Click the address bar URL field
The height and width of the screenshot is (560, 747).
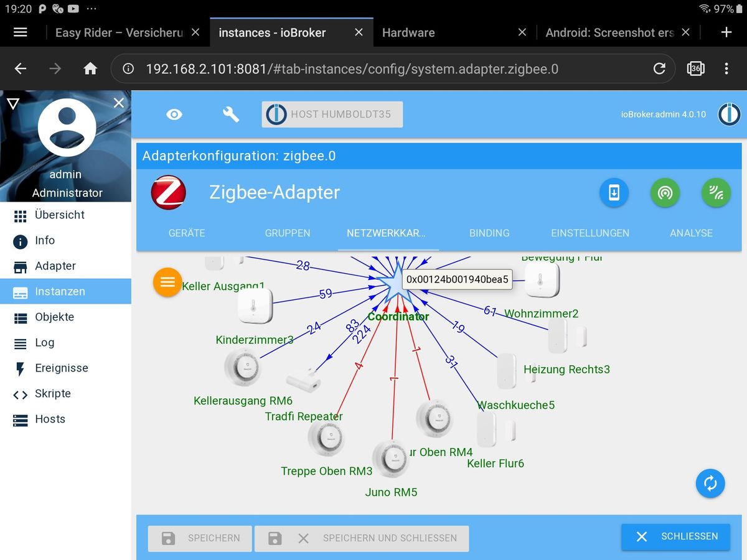tap(393, 68)
